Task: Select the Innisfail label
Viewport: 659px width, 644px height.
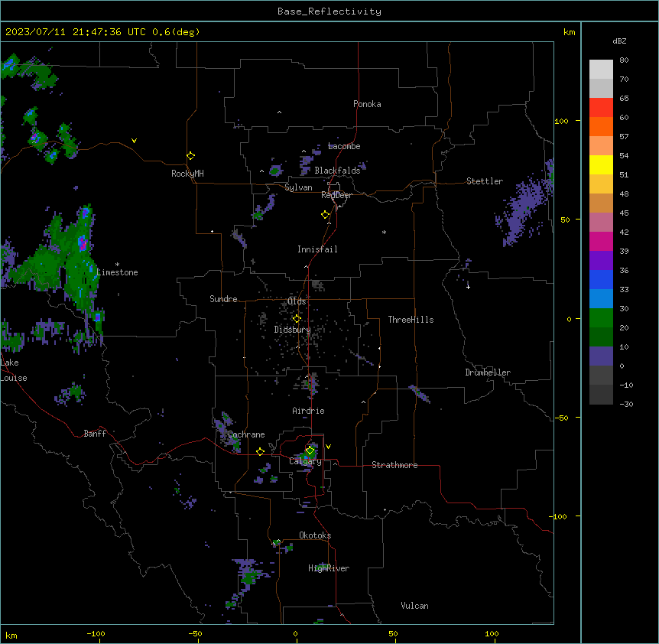Action: [317, 249]
